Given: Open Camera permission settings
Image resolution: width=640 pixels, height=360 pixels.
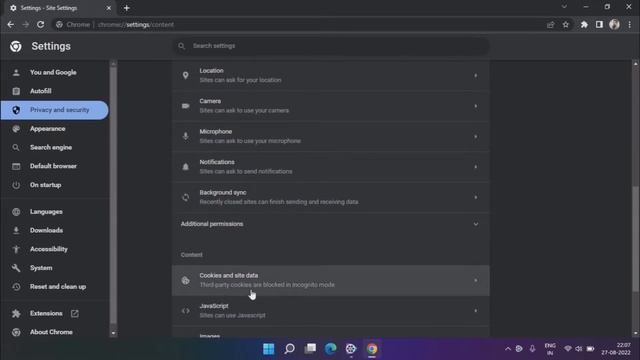Looking at the screenshot, I should [x=331, y=106].
